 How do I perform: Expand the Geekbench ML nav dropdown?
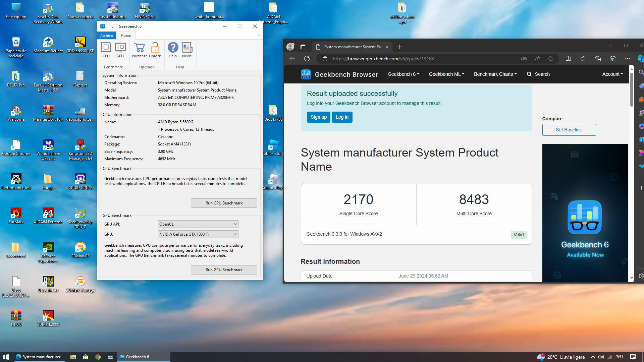446,74
